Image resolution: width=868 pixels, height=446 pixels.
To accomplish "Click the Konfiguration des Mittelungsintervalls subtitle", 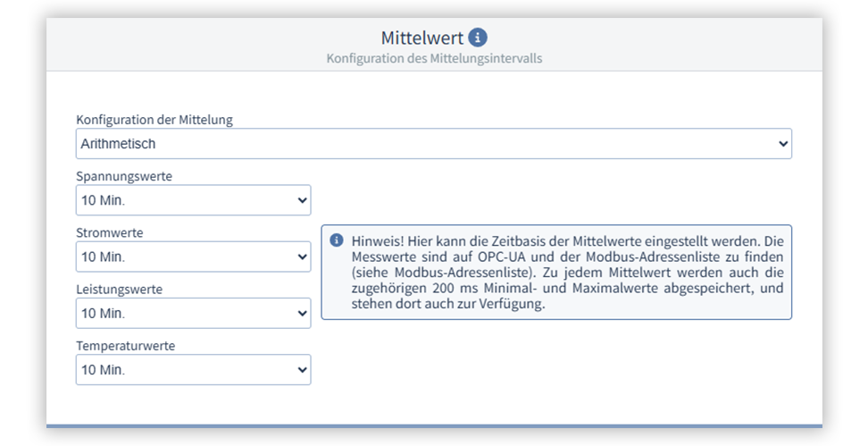I will tap(434, 59).
